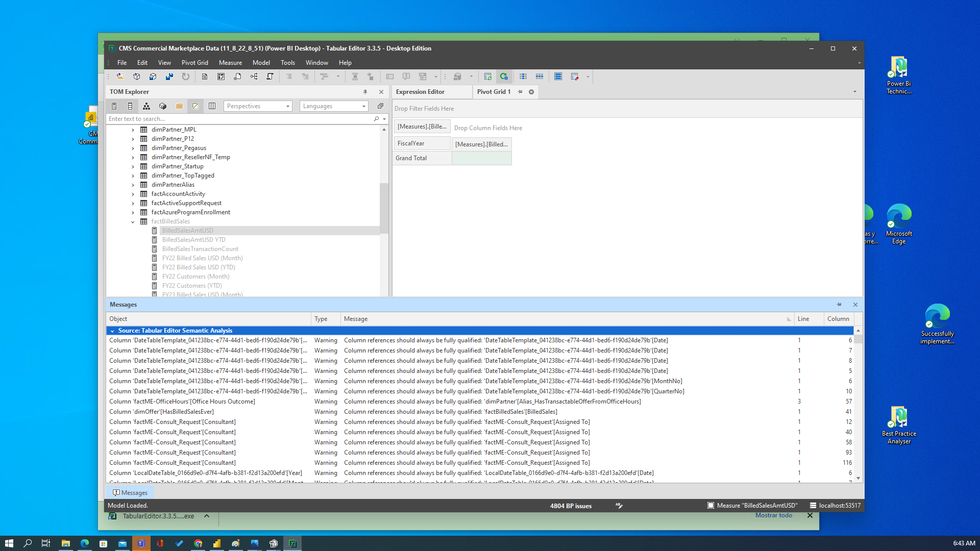Expand the factAccountActivity table node
Image resolution: width=980 pixels, height=551 pixels.
click(133, 194)
